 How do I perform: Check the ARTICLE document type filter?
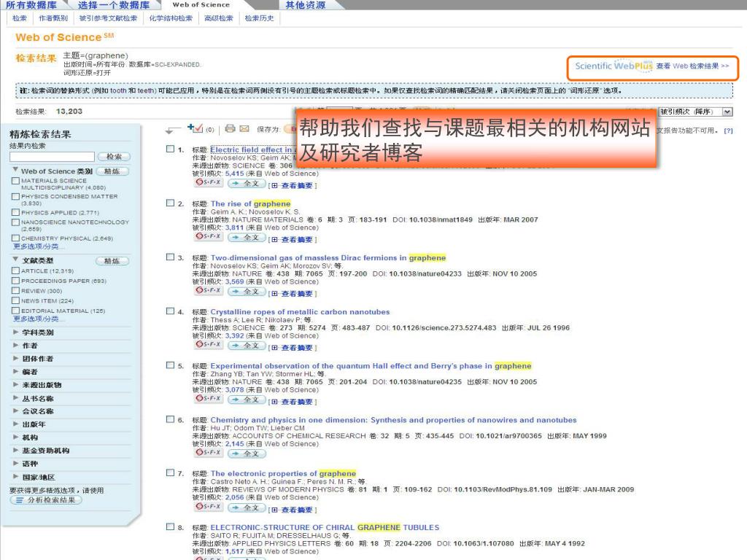click(x=16, y=271)
